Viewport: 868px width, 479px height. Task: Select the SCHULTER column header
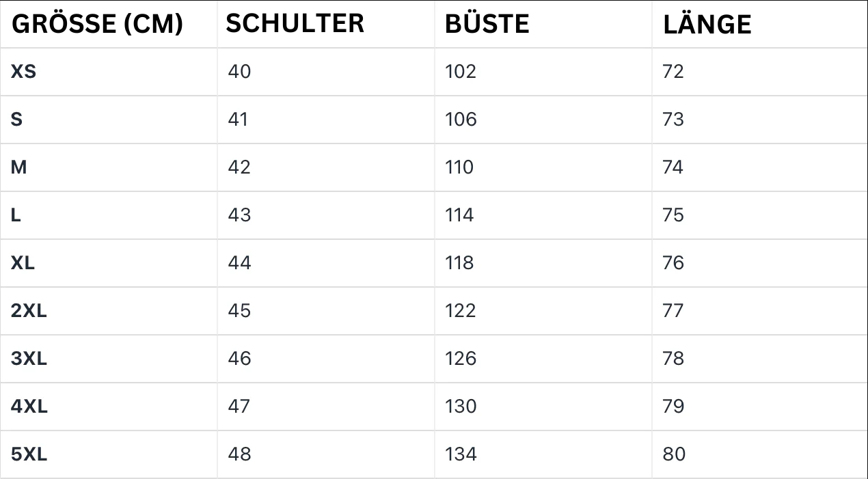tap(295, 23)
